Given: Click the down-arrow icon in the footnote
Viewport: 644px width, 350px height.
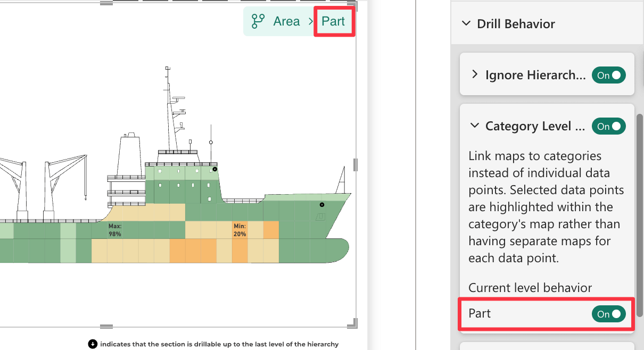Looking at the screenshot, I should pyautogui.click(x=93, y=344).
